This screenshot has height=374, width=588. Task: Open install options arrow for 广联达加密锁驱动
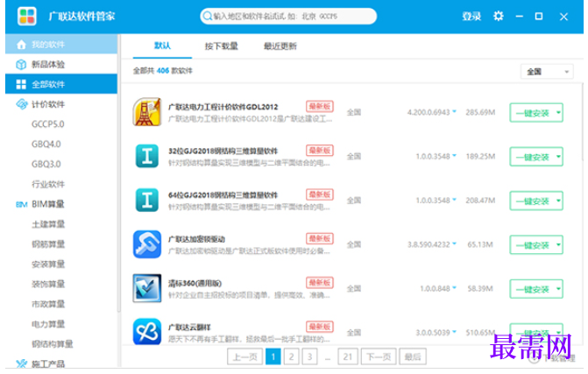point(558,244)
